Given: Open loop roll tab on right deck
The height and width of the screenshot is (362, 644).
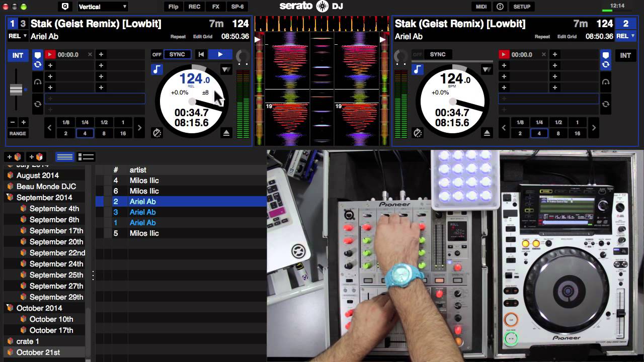Looking at the screenshot, I should coord(606,104).
